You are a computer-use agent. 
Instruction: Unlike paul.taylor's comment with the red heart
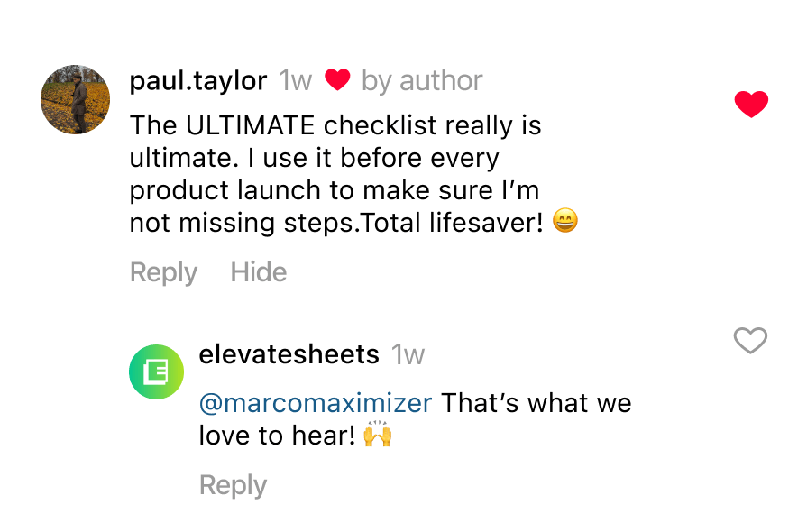coord(750,105)
